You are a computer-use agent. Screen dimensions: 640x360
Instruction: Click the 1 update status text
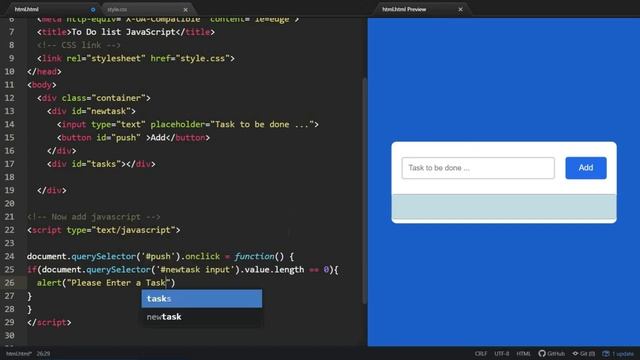[623, 353]
